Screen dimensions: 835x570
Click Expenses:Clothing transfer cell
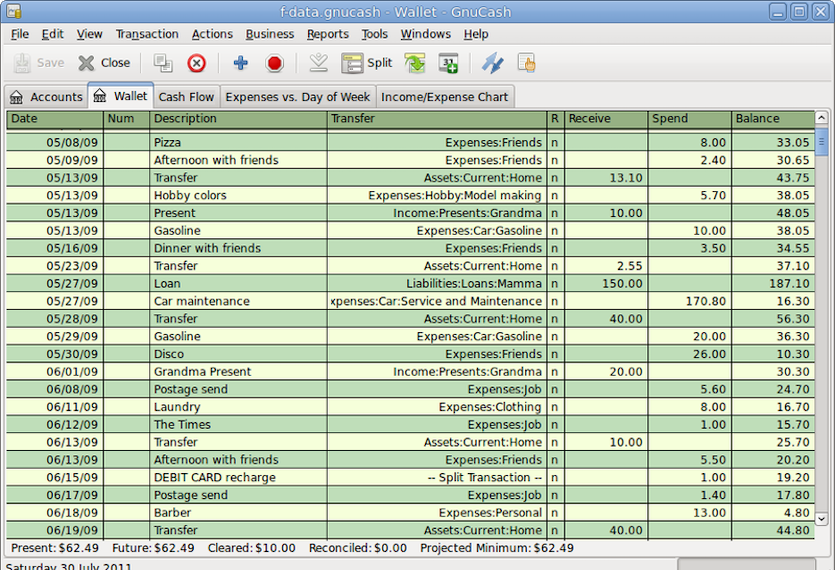click(x=437, y=407)
